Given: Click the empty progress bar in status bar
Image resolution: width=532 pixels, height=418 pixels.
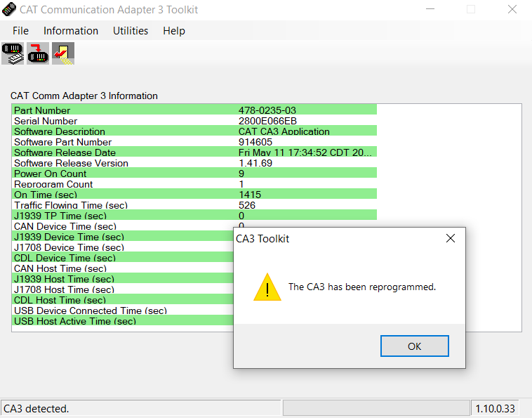Looking at the screenshot, I should tap(376, 407).
